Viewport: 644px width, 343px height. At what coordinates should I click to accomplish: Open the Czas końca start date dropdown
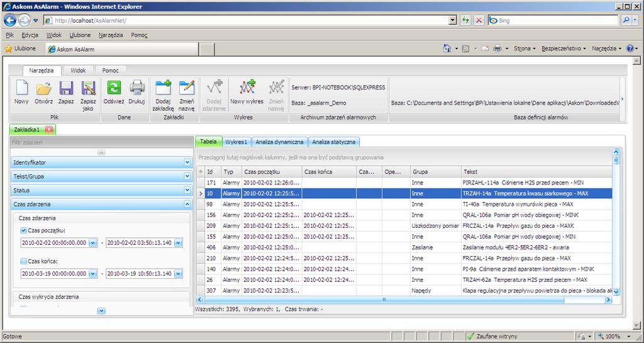[93, 274]
